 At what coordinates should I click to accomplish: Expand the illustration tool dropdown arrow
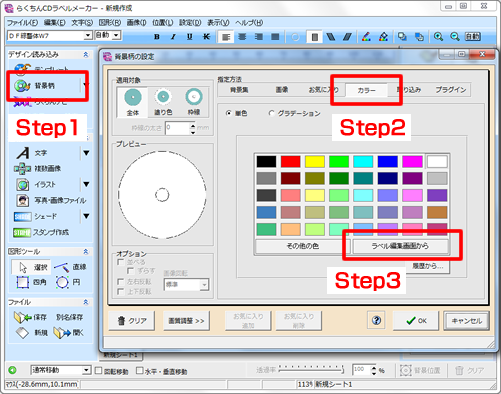(x=86, y=184)
